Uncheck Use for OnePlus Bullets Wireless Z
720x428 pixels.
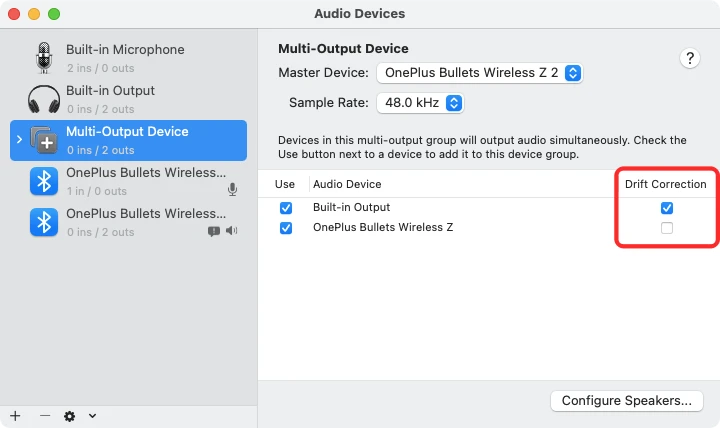point(286,228)
